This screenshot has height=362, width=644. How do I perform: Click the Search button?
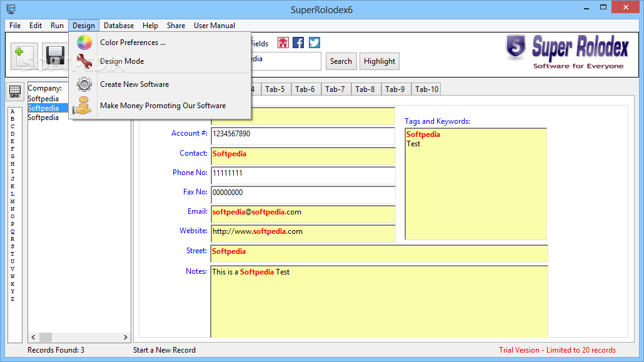tap(341, 61)
